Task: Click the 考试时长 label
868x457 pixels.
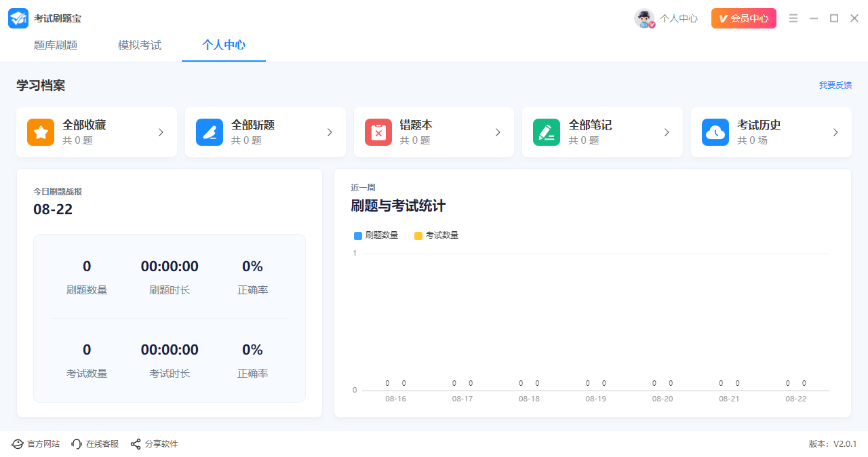Action: click(170, 374)
